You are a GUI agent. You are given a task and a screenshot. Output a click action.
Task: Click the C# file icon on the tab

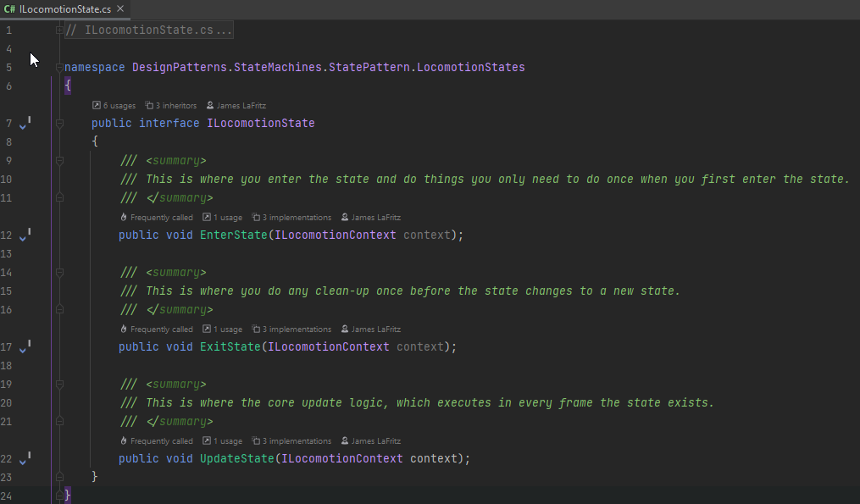pyautogui.click(x=9, y=9)
